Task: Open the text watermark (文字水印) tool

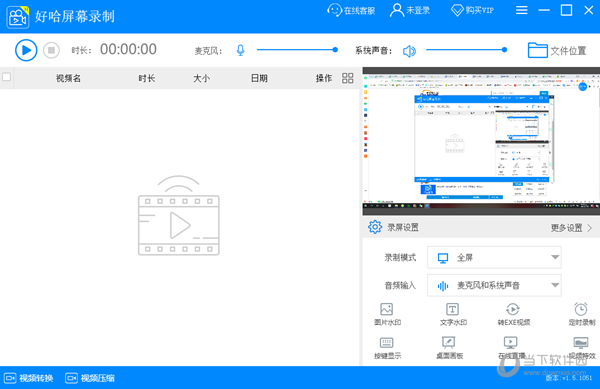Action: point(453,314)
